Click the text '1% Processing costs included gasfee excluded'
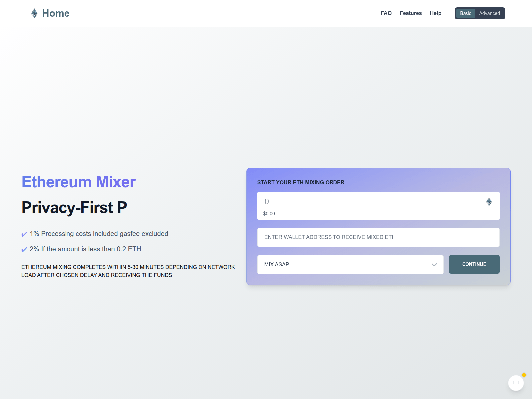This screenshot has height=399, width=532. click(x=99, y=234)
